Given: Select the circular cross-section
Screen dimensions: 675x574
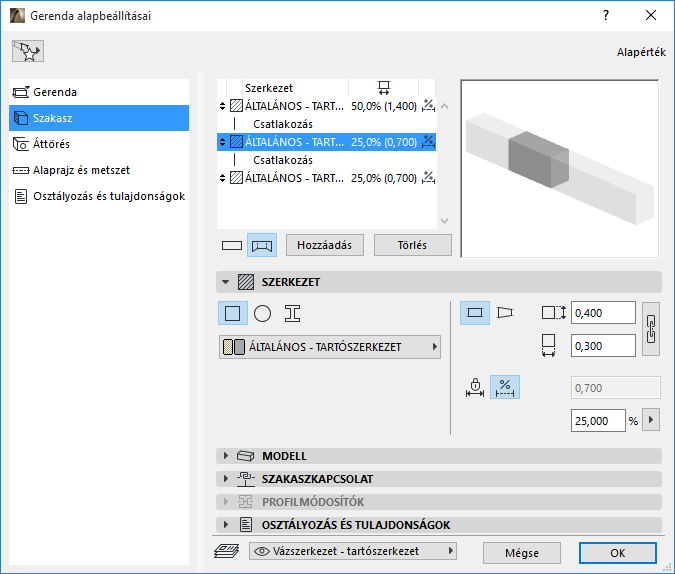Looking at the screenshot, I should click(x=262, y=313).
